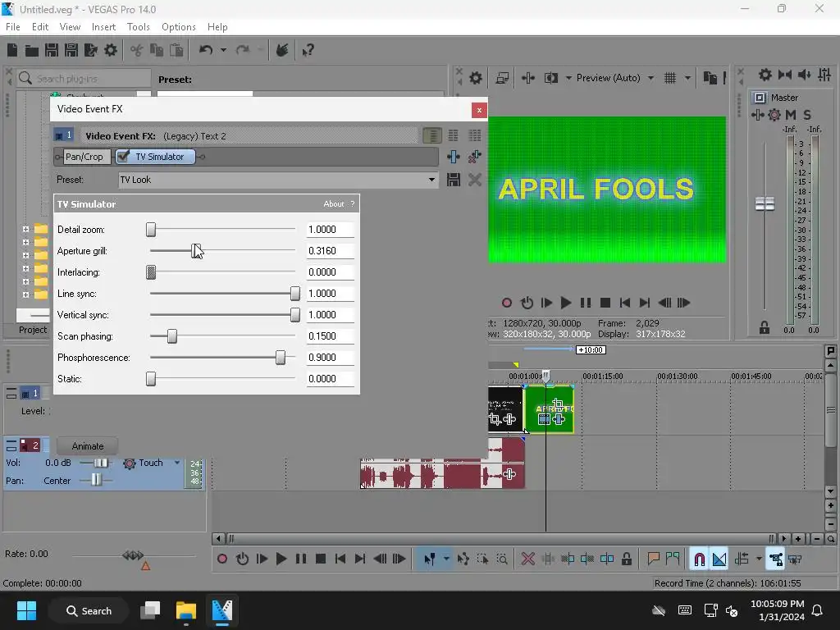This screenshot has width=840, height=630.
Task: Toggle Automatic Crossfades button
Action: click(719, 559)
